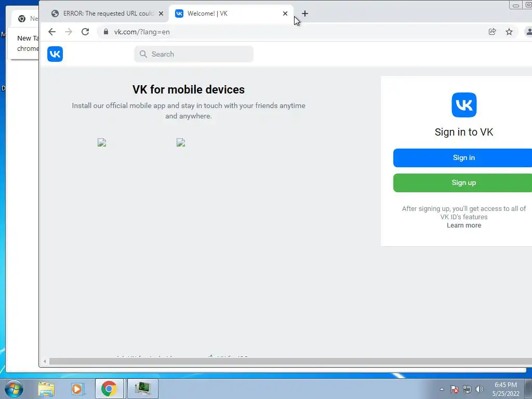532x399 pixels.
Task: Go back using the browser back arrow
Action: coord(52,32)
